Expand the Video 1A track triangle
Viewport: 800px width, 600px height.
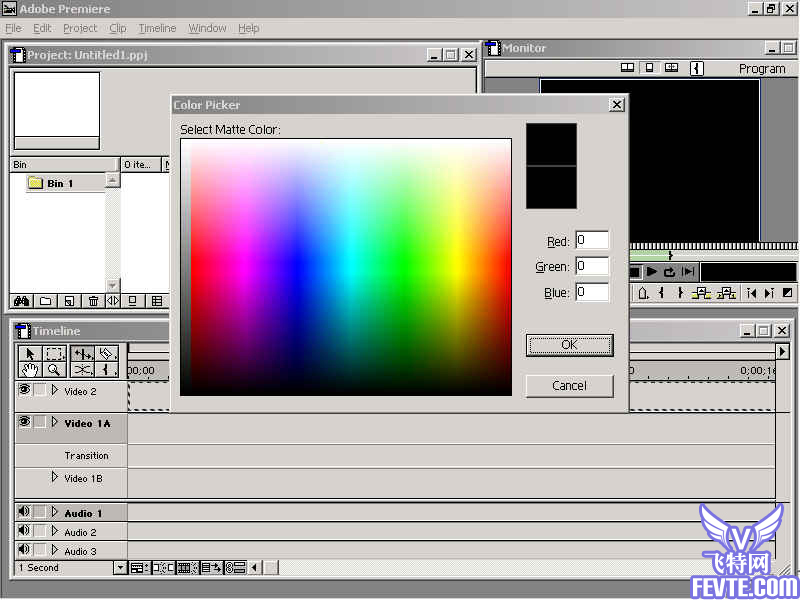55,422
